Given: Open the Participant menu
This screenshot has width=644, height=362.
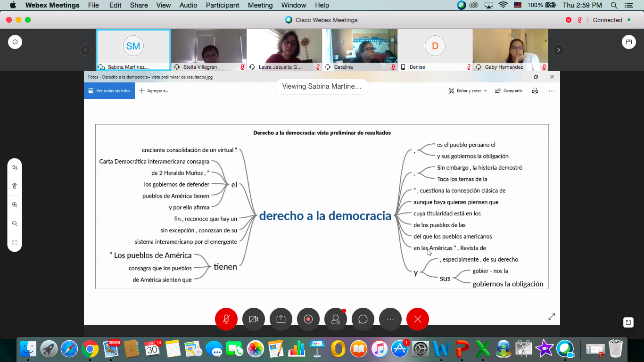Looking at the screenshot, I should click(x=223, y=5).
